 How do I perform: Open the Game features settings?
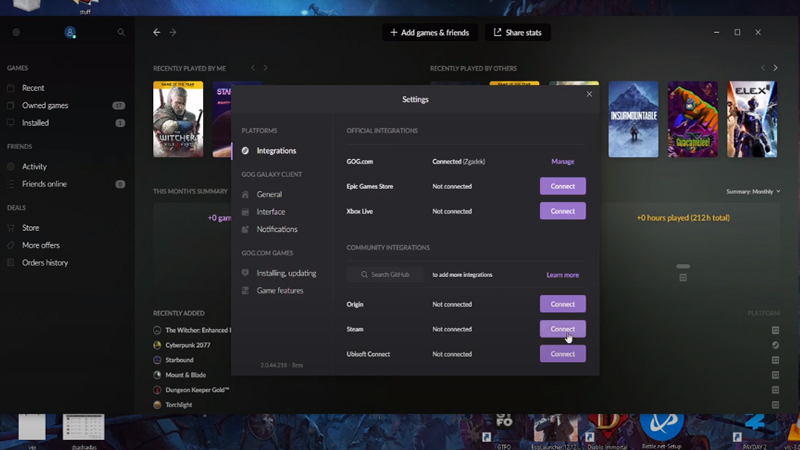[x=279, y=290]
